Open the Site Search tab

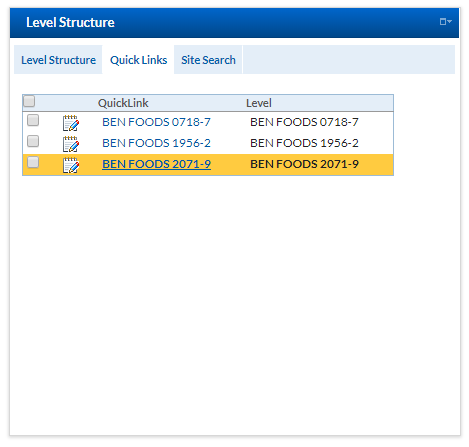point(208,60)
